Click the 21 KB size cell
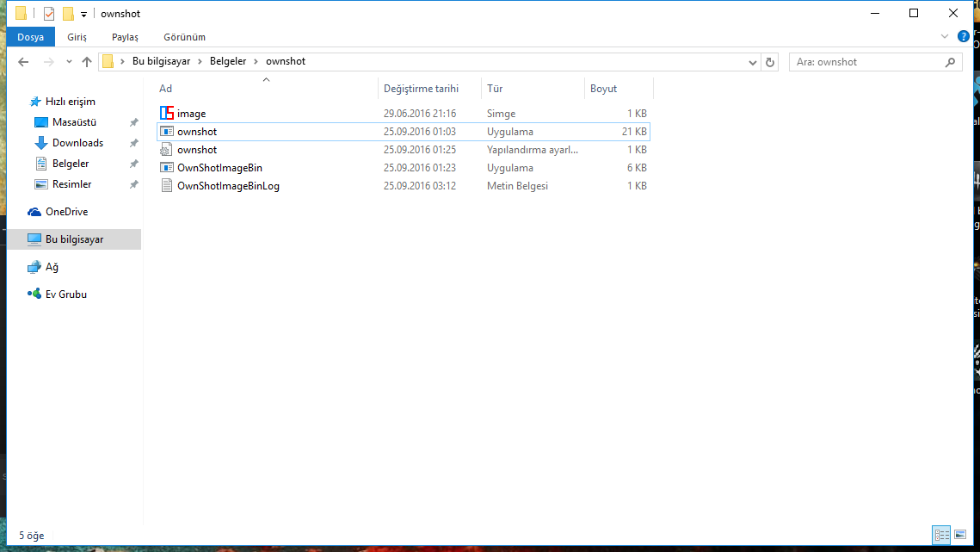 coord(634,132)
